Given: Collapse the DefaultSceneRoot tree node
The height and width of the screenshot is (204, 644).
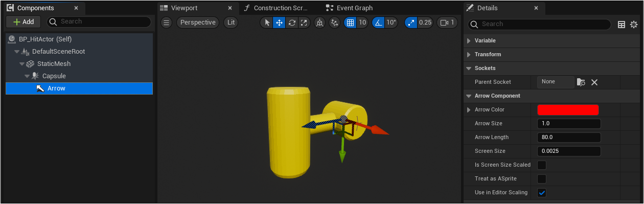Looking at the screenshot, I should pos(17,52).
